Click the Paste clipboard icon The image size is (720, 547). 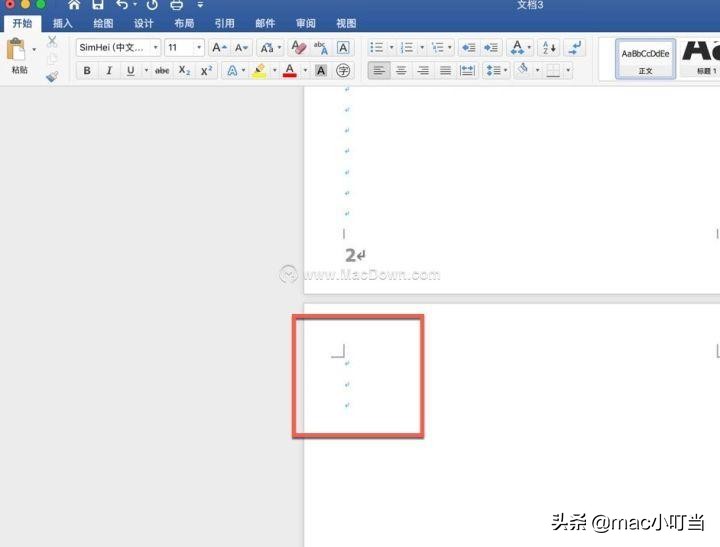(x=16, y=50)
